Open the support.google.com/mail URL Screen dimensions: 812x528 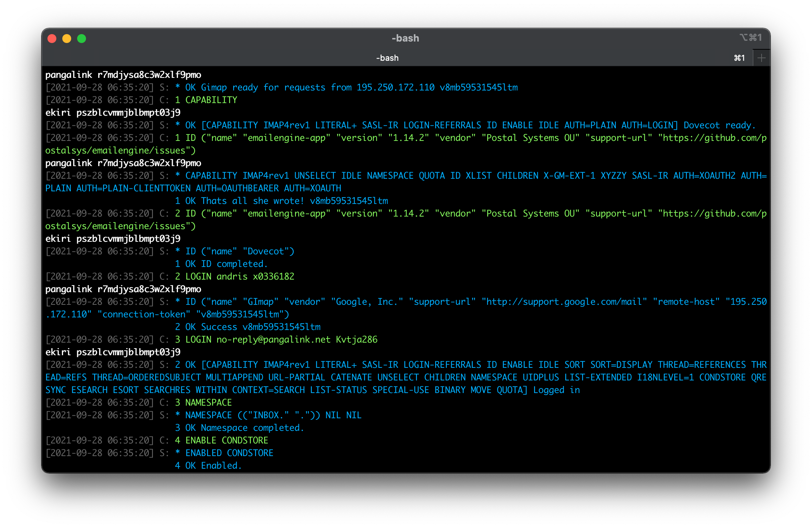(x=564, y=302)
